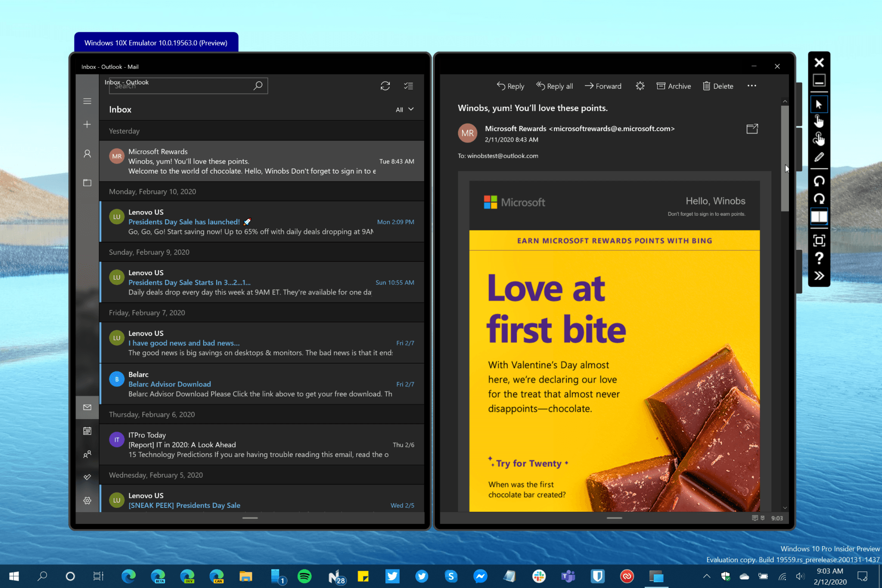Screen dimensions: 882x588
Task: Open Mail settings with the gear icon
Action: (x=87, y=500)
